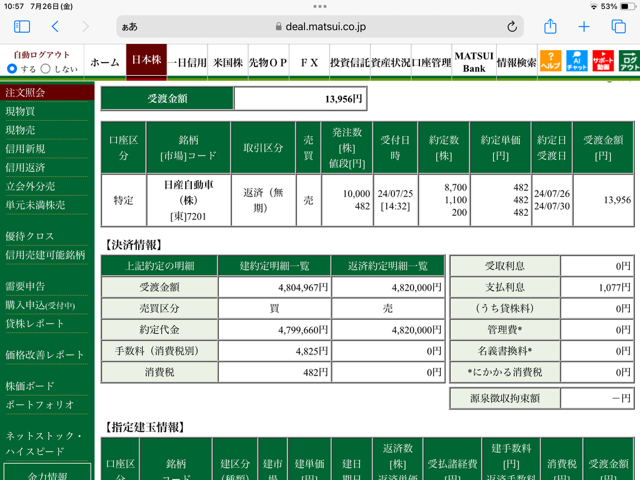Open the blue AIチャット icon
This screenshot has width=640, height=480.
click(x=577, y=61)
